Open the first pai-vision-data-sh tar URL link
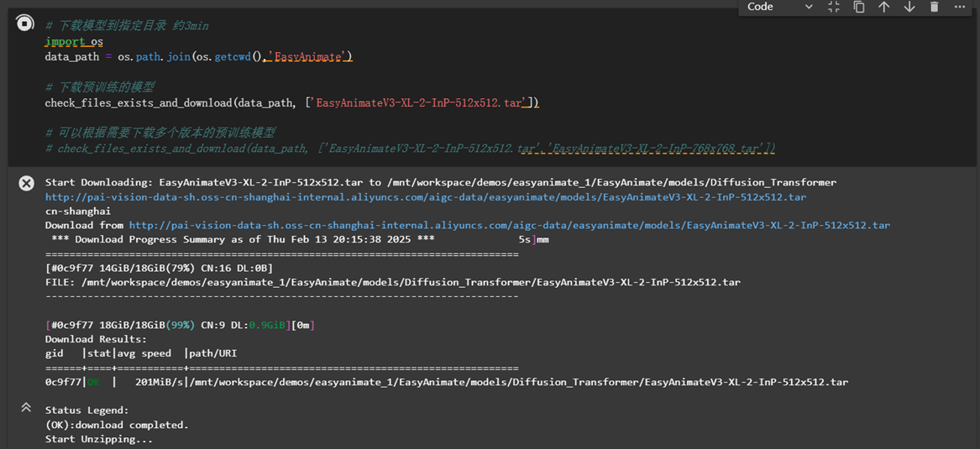Screen dimensions: 980x449 coord(426,196)
